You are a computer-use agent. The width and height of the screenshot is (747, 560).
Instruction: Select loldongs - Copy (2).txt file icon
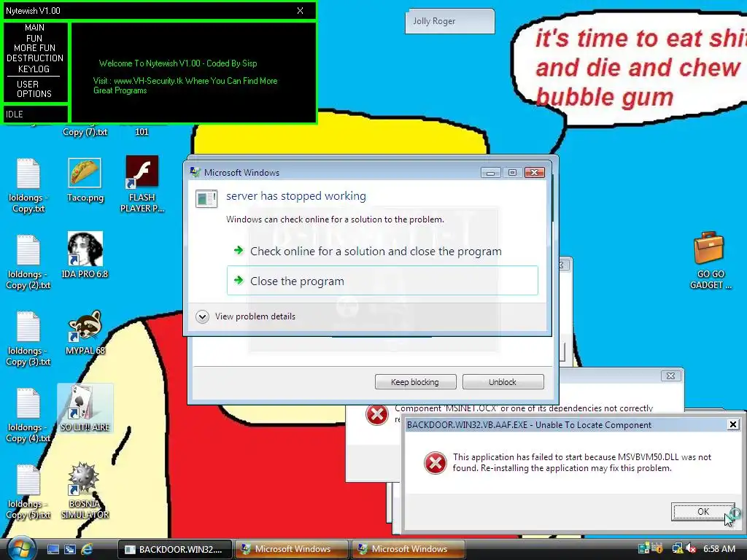click(x=28, y=250)
